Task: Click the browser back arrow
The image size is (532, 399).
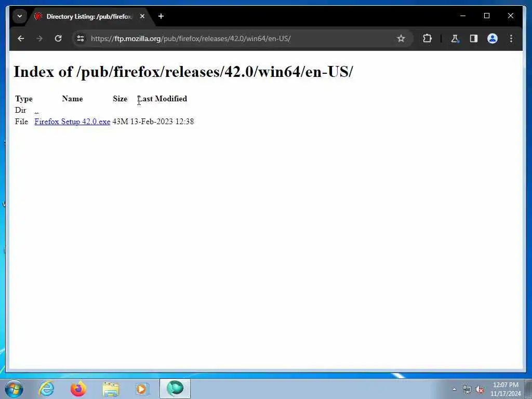Action: coord(21,38)
